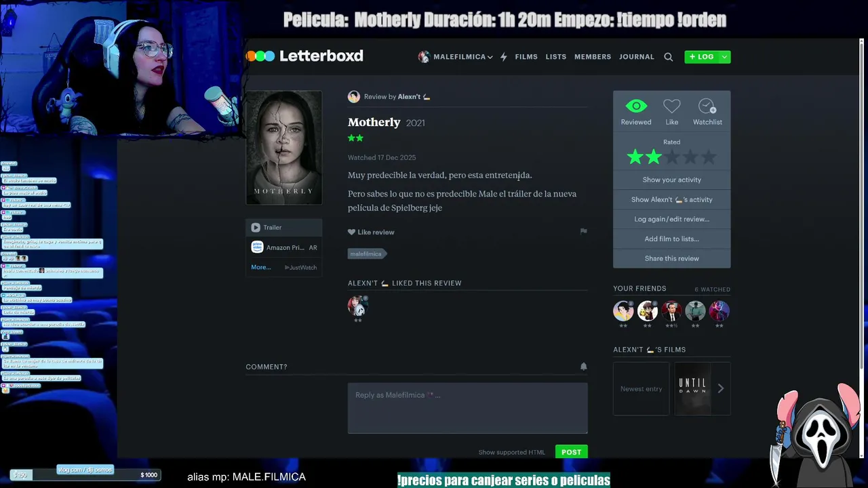Set rating to four stars
The image size is (868, 488).
[x=690, y=157]
